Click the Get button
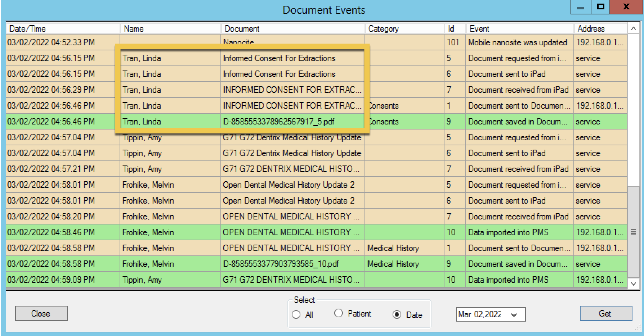The image size is (644, 336). click(x=606, y=313)
